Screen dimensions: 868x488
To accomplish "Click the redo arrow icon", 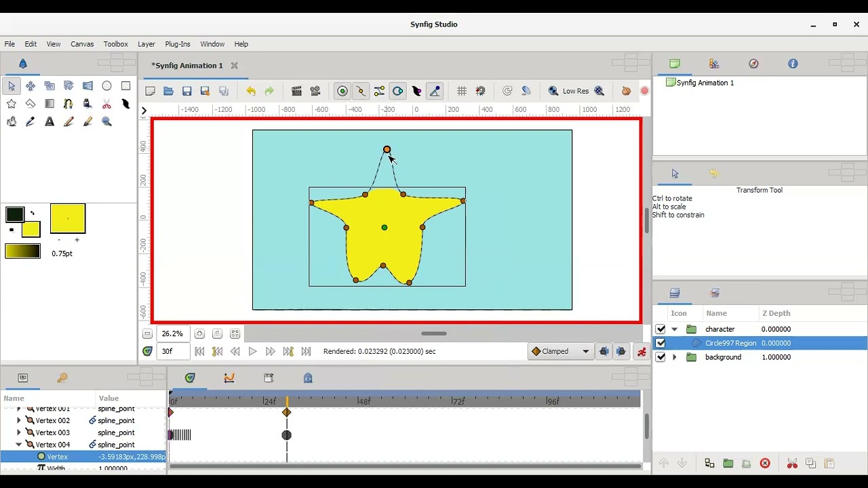I will click(269, 91).
